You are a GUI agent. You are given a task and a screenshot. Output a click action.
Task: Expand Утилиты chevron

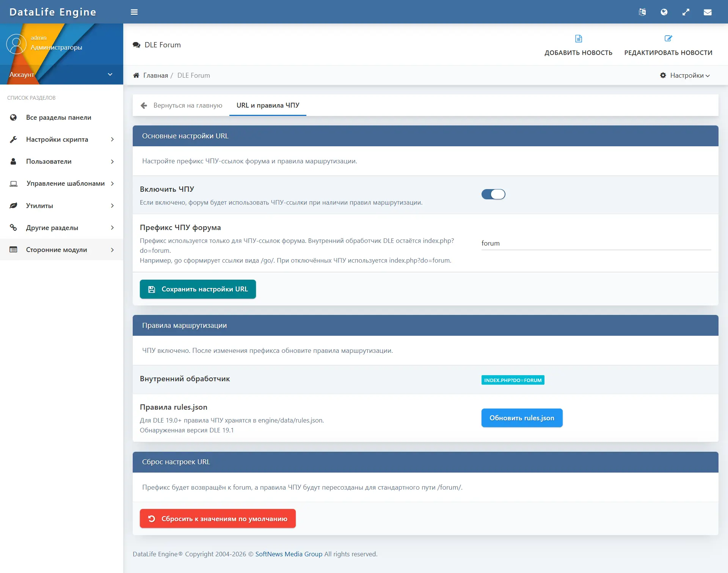tap(112, 205)
